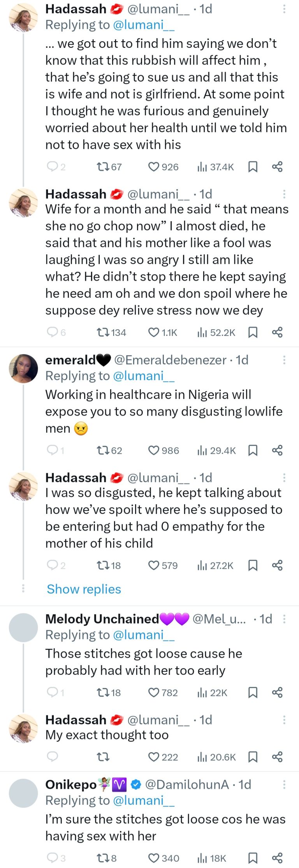
Task: Open more options menu on emerald's tweet
Action: [x=284, y=360]
